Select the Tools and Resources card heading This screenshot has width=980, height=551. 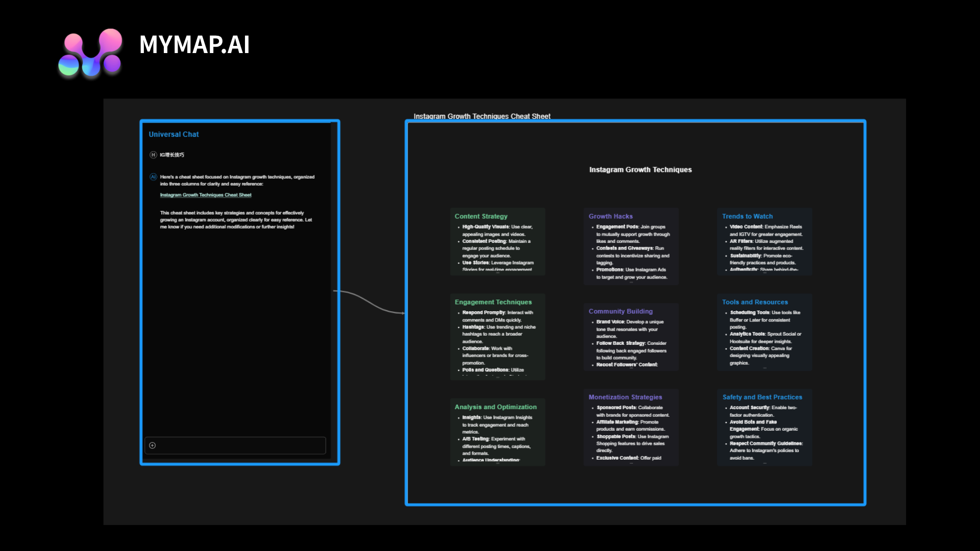755,302
